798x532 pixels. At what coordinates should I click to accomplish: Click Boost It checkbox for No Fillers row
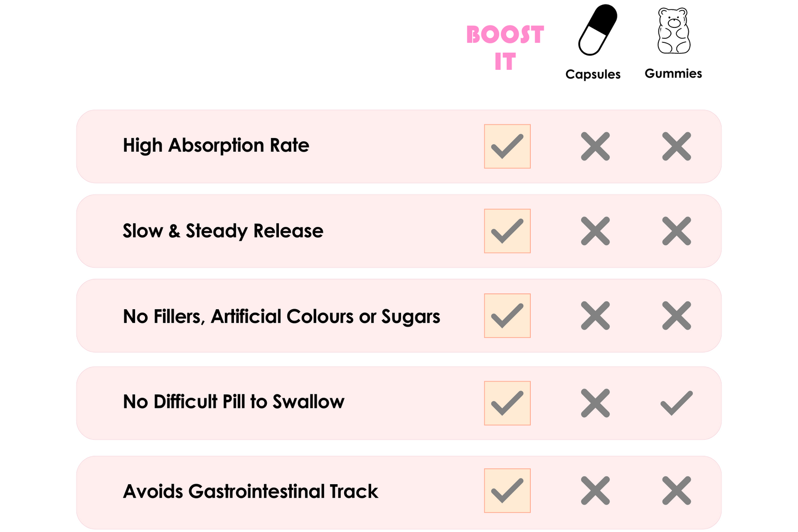point(507,316)
